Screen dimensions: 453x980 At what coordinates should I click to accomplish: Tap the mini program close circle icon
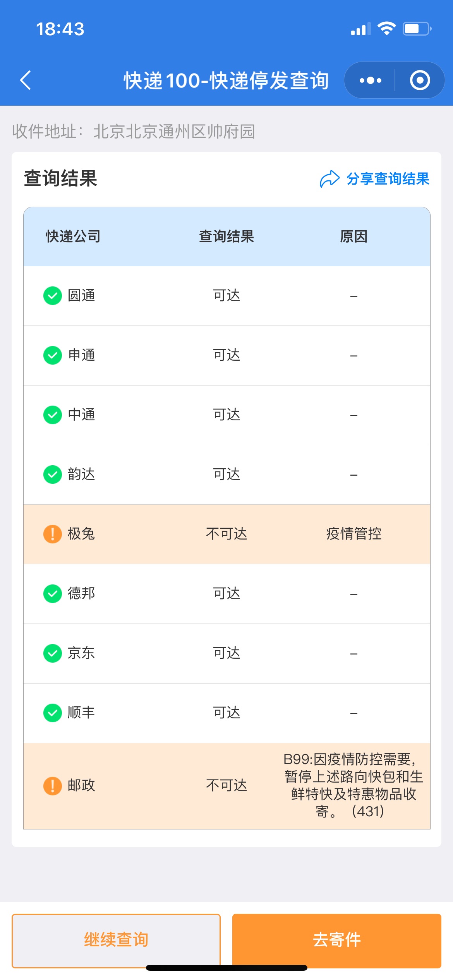420,81
